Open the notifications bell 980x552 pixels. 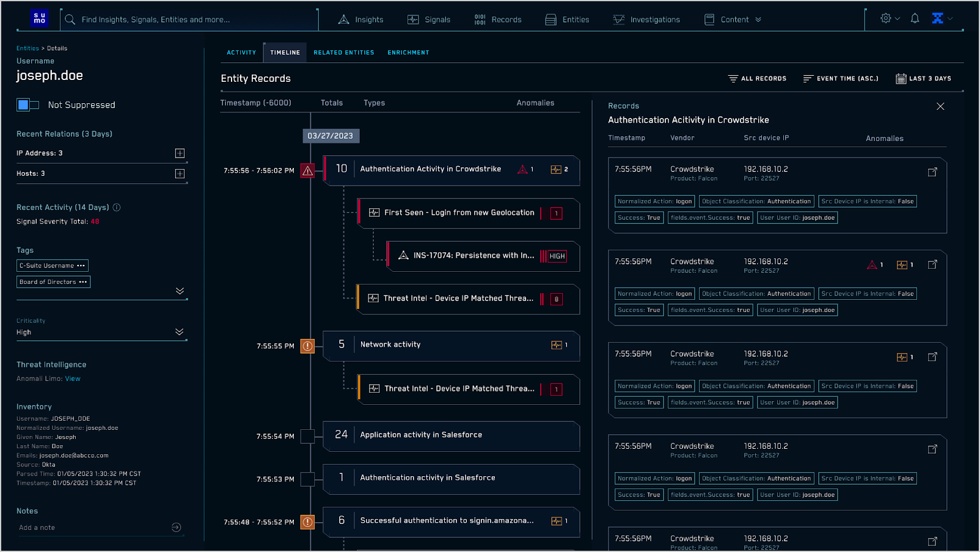(915, 19)
